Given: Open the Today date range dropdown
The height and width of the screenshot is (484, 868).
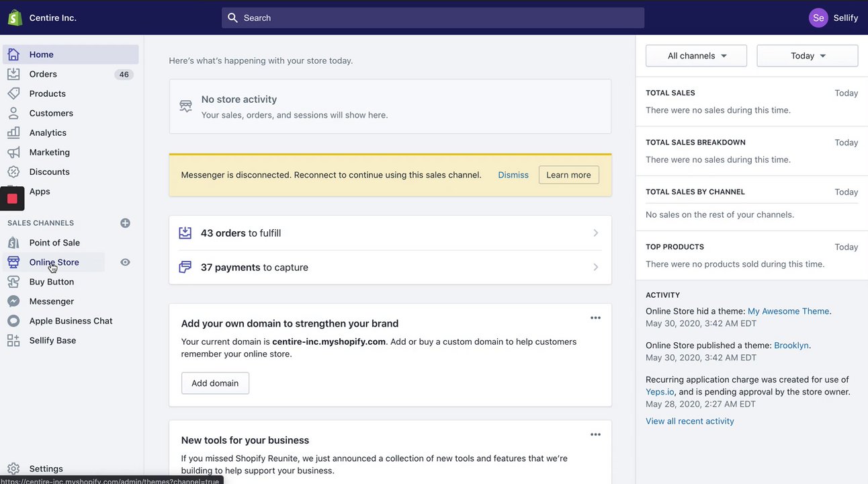Looking at the screenshot, I should [807, 56].
